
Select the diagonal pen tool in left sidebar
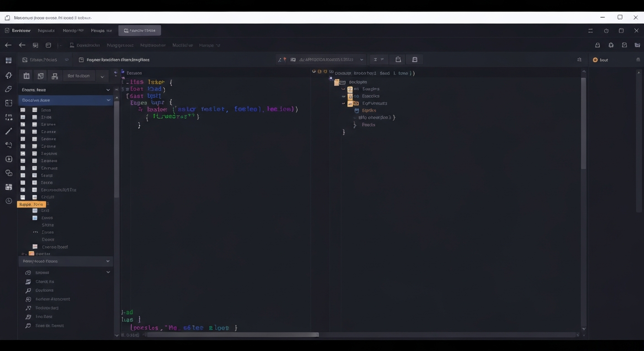pos(9,132)
